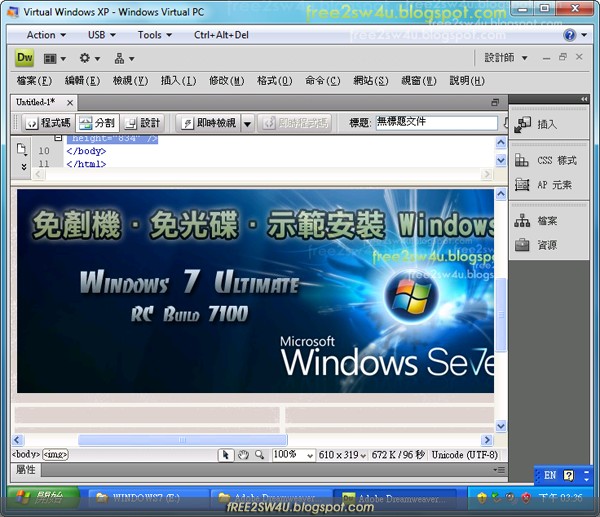Open the 100% zoom level dropdown
600x517 pixels.
[x=293, y=455]
